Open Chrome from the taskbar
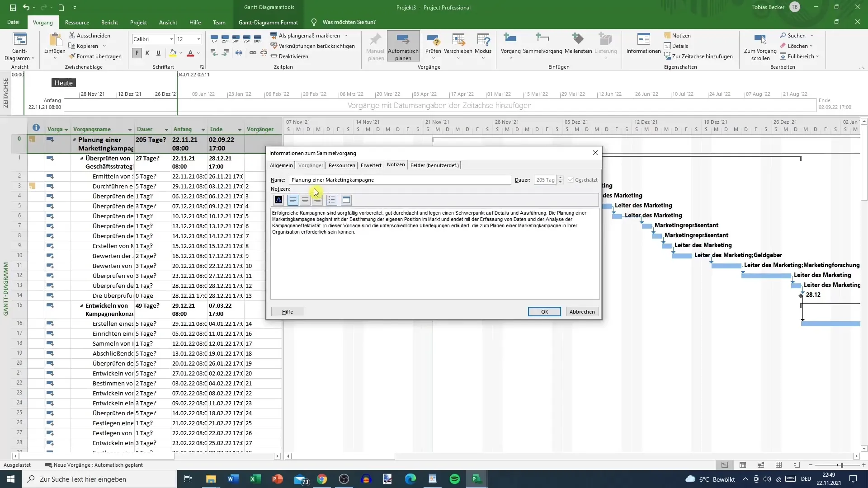The height and width of the screenshot is (488, 868). click(x=322, y=479)
